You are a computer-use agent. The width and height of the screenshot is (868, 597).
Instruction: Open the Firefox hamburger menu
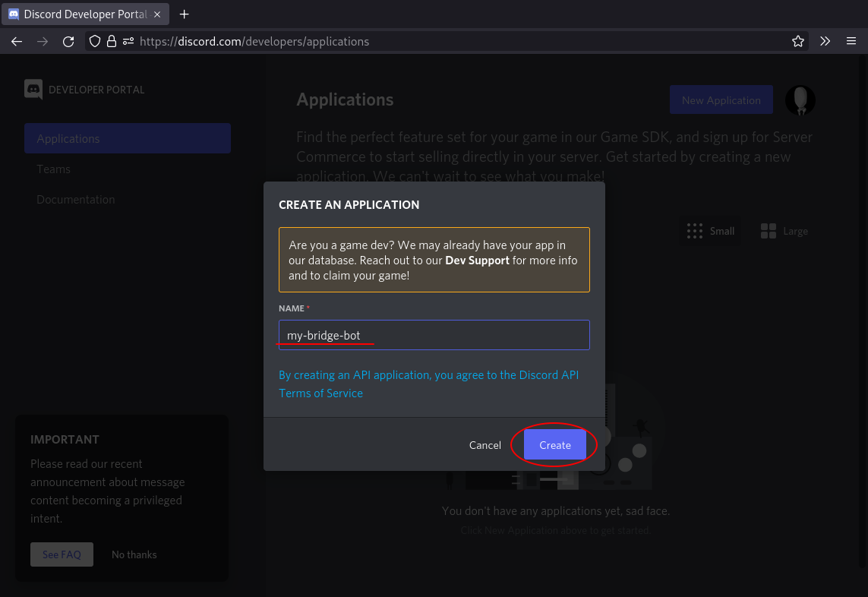[851, 42]
